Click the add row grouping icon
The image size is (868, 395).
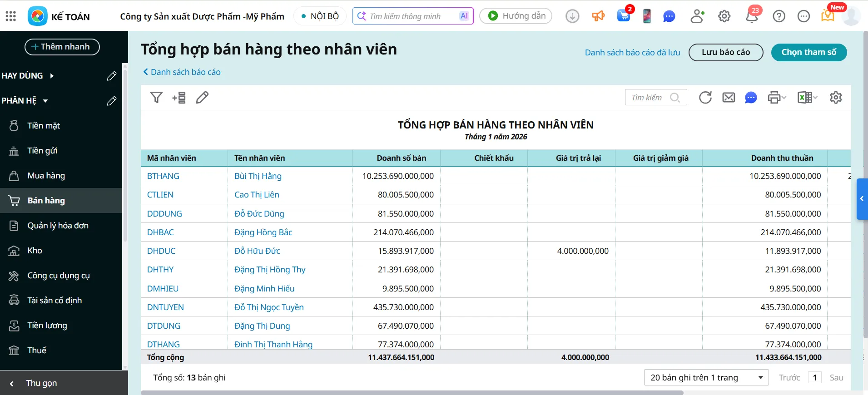coord(179,98)
